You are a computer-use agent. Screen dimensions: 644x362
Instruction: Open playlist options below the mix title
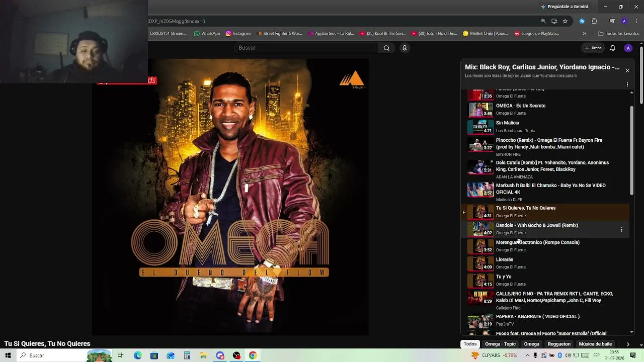click(x=627, y=84)
